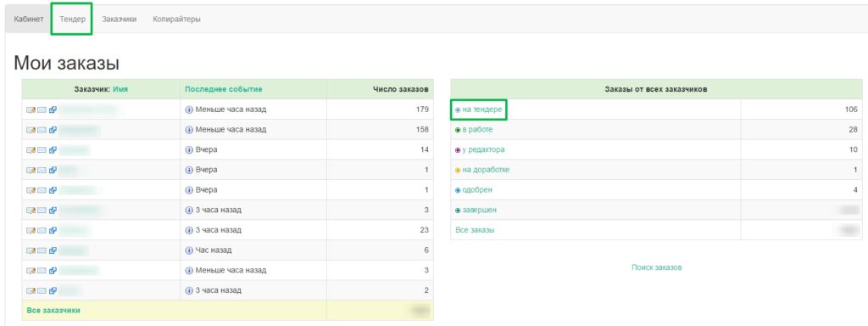Click the order count '23'

425,230
